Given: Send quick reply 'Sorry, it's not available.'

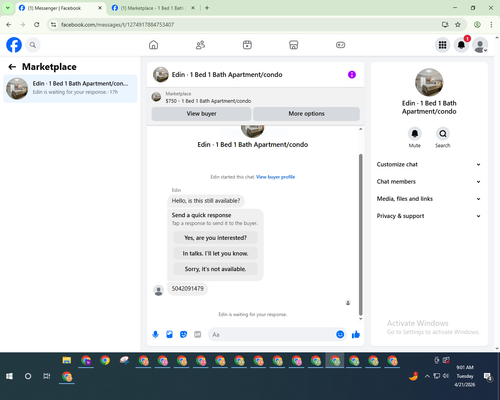Looking at the screenshot, I should pos(215,269).
